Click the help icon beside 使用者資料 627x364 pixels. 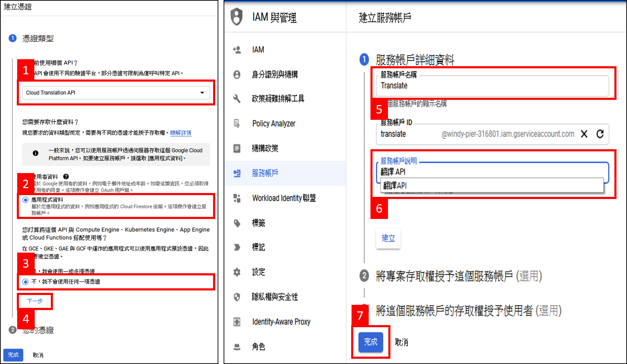(x=66, y=177)
